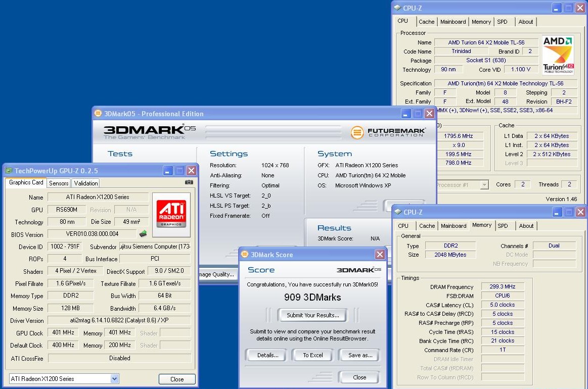This screenshot has height=389, width=588.
Task: Close the 3DMark Score dialog with the X
Action: [380, 255]
